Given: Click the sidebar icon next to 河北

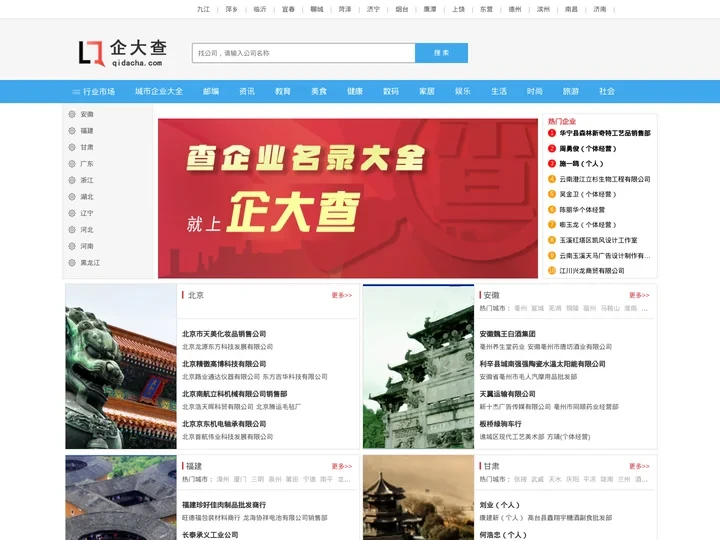Looking at the screenshot, I should pos(72,230).
